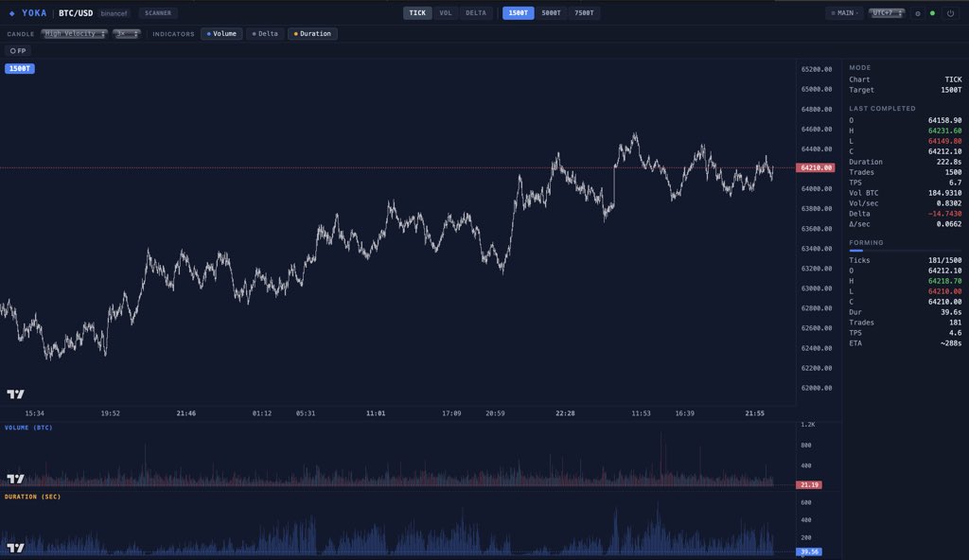Open the 3x multiplier dropdown
Viewport: 969px width, 560px height.
click(127, 34)
